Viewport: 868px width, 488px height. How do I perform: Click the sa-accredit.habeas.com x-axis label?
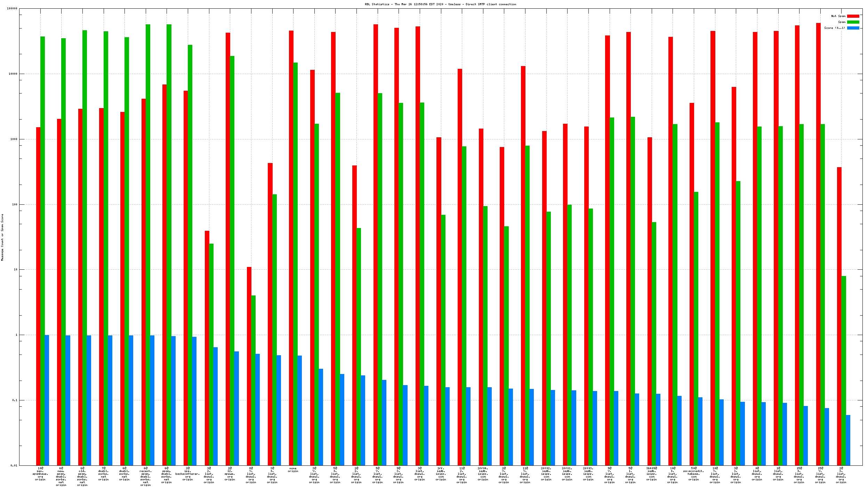693,474
